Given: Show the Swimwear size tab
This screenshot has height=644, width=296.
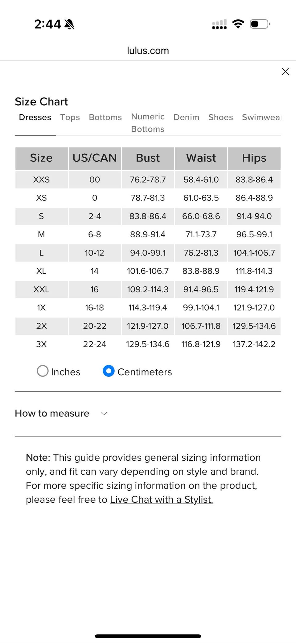Looking at the screenshot, I should (261, 117).
